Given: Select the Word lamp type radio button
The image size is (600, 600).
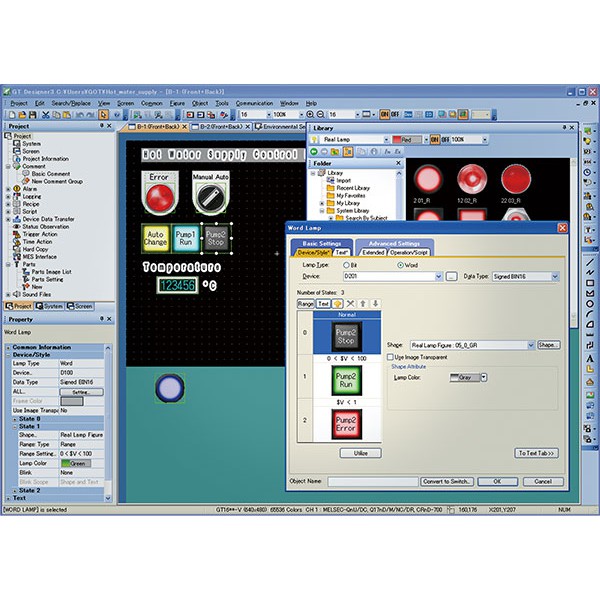Looking at the screenshot, I should [x=400, y=265].
